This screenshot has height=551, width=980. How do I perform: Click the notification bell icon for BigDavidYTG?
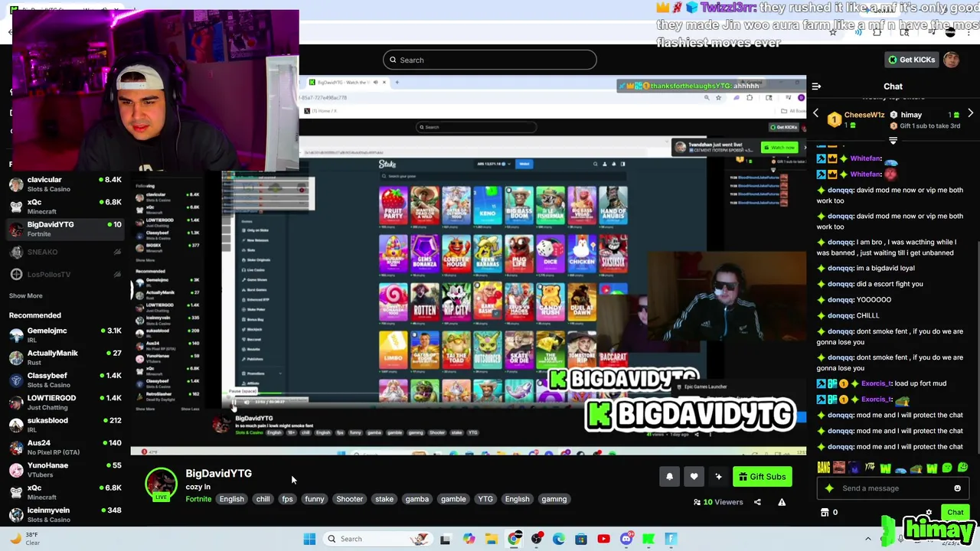tap(669, 477)
